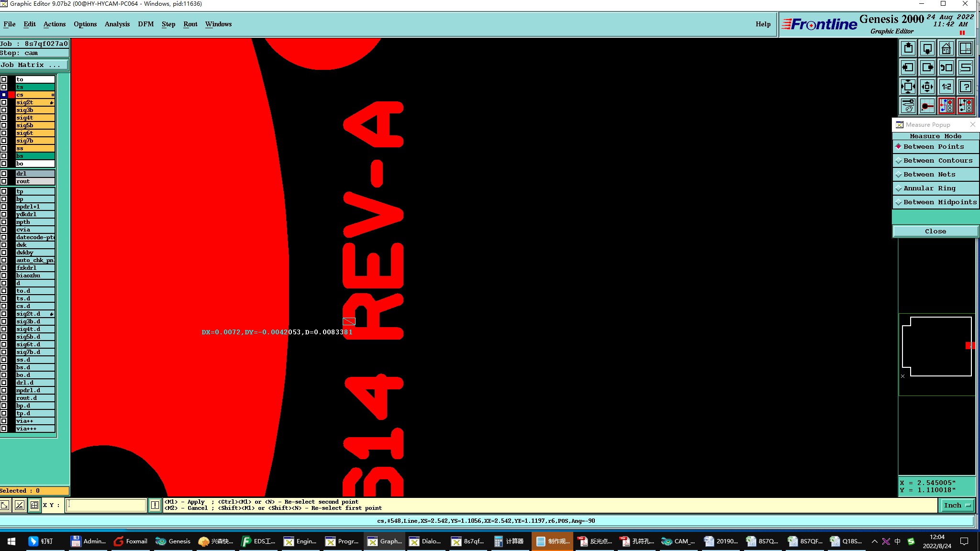Open the wrench and palette settings icon

click(908, 106)
